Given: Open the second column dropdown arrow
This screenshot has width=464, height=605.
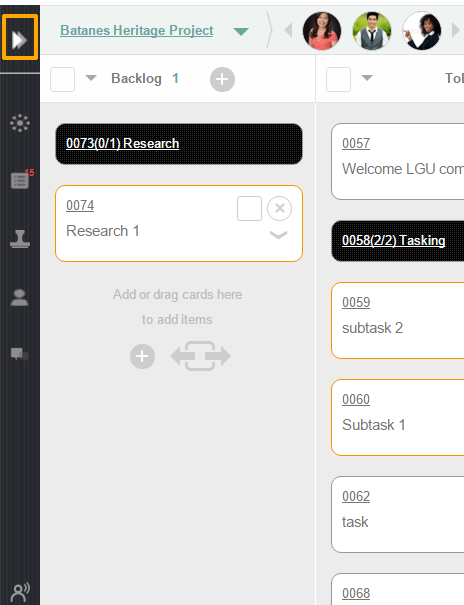Looking at the screenshot, I should click(x=367, y=78).
